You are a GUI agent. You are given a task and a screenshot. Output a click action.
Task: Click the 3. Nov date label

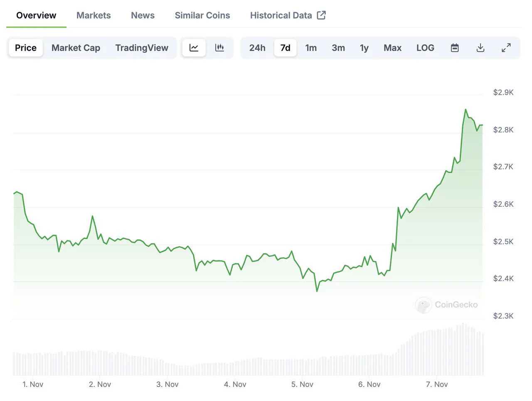(167, 384)
